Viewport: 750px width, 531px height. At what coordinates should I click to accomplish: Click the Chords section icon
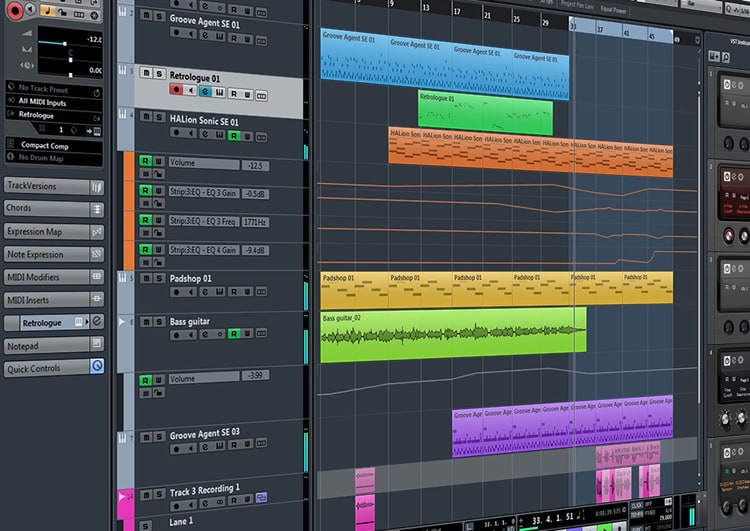97,209
